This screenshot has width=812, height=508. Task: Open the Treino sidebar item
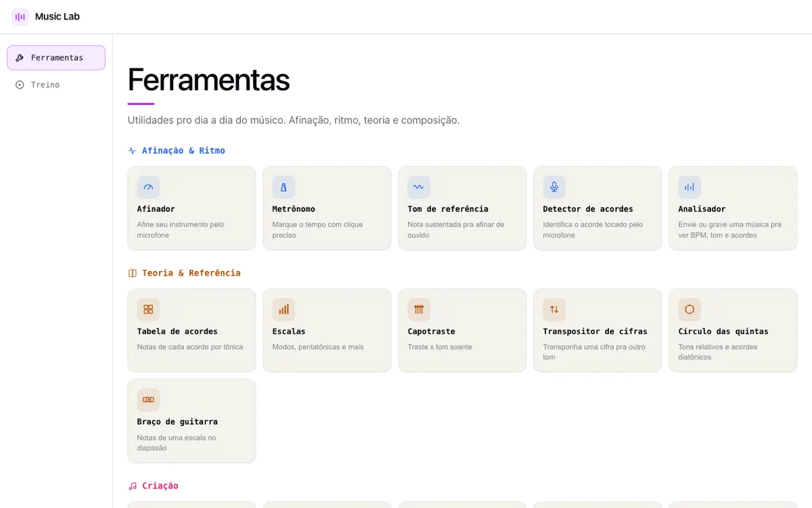(x=56, y=85)
